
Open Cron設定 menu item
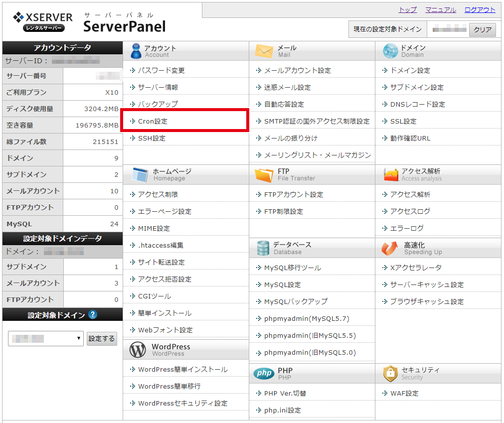click(153, 121)
